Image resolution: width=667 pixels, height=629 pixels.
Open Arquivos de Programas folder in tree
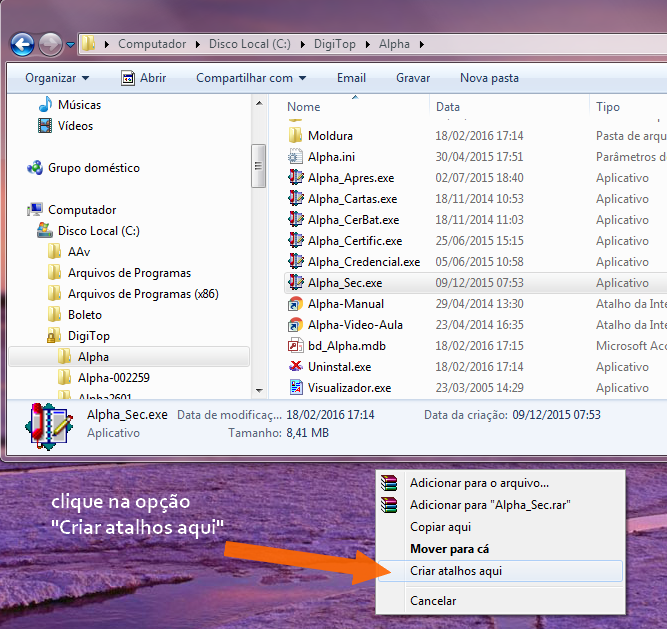(x=119, y=273)
